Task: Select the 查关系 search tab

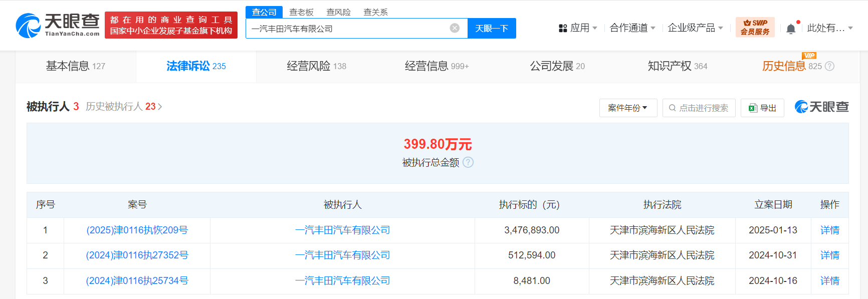Action: tap(375, 12)
